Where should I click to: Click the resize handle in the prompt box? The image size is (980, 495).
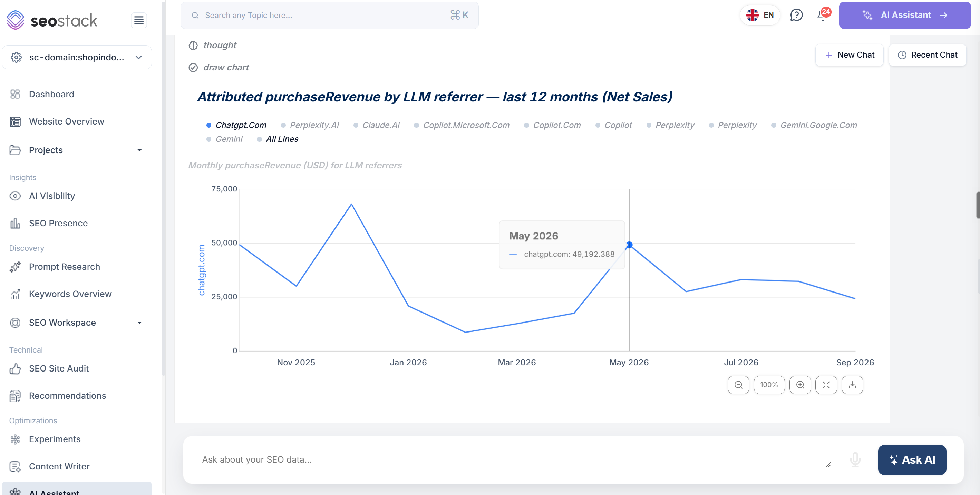[x=828, y=465]
